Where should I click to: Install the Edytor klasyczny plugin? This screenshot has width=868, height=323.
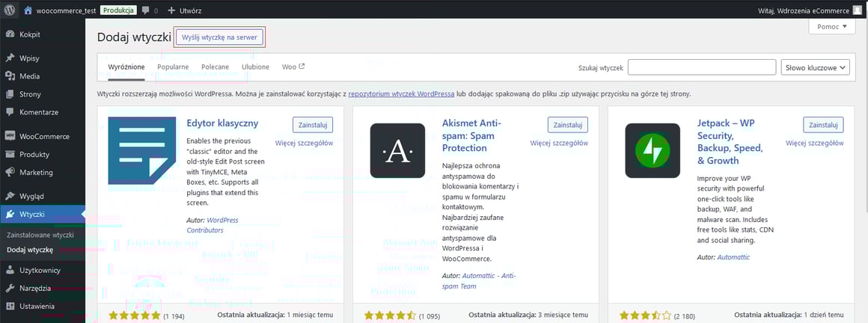[313, 125]
